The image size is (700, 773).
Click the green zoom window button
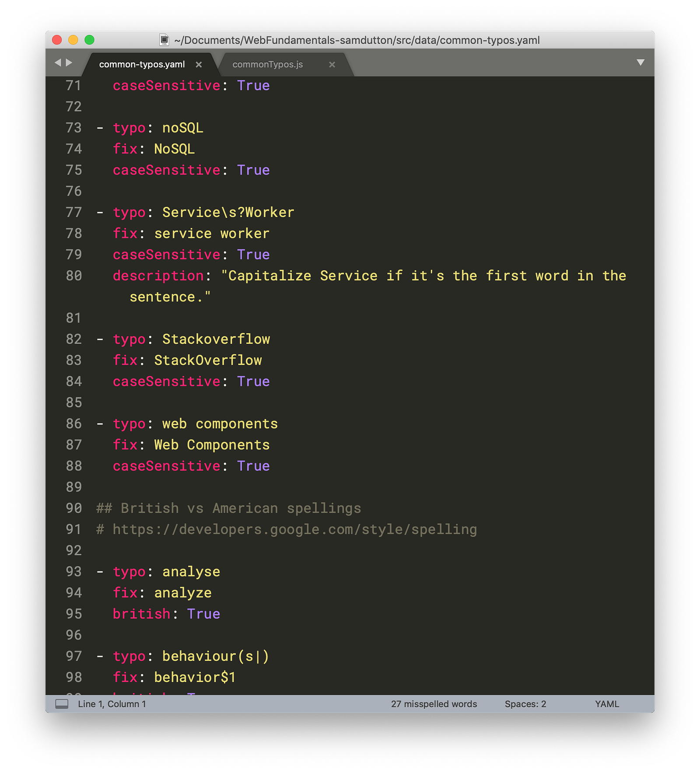click(89, 40)
